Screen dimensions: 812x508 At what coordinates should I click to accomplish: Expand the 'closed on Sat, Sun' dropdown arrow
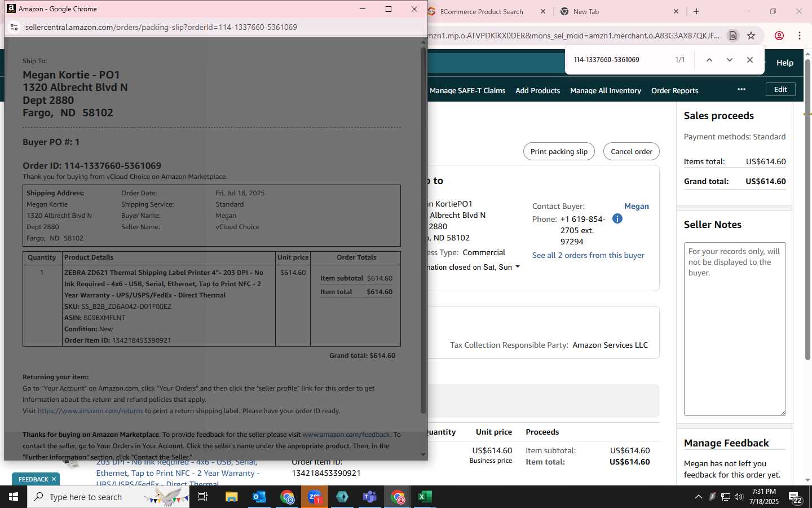(518, 267)
